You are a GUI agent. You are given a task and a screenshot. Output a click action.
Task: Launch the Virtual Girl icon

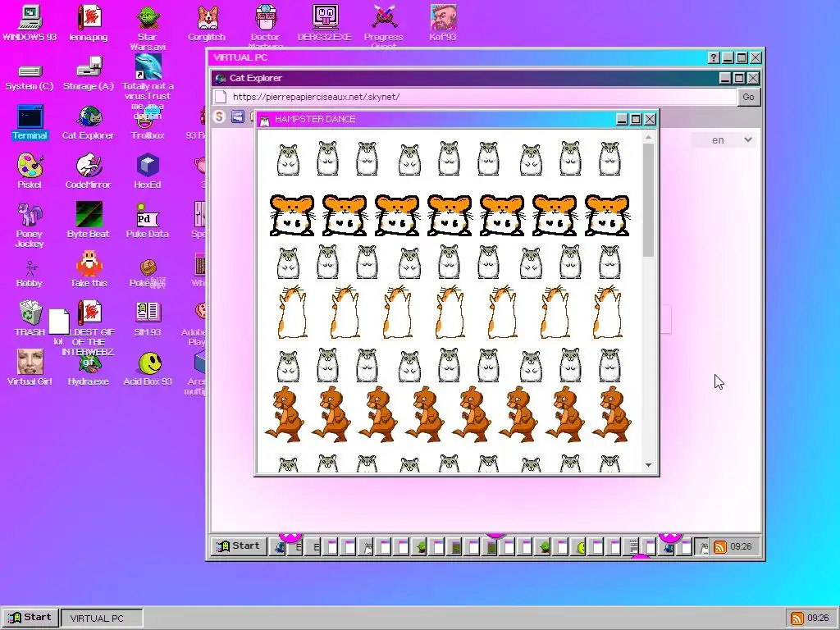coord(30,362)
